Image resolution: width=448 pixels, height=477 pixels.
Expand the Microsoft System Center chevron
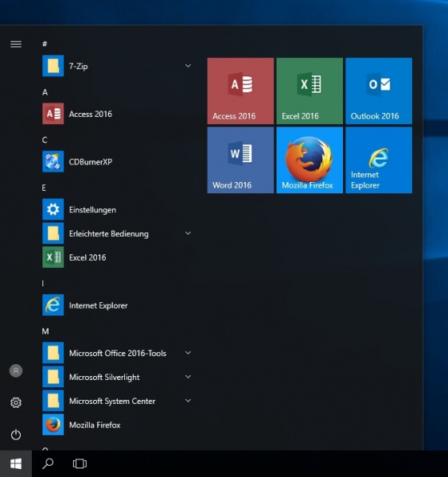point(189,401)
